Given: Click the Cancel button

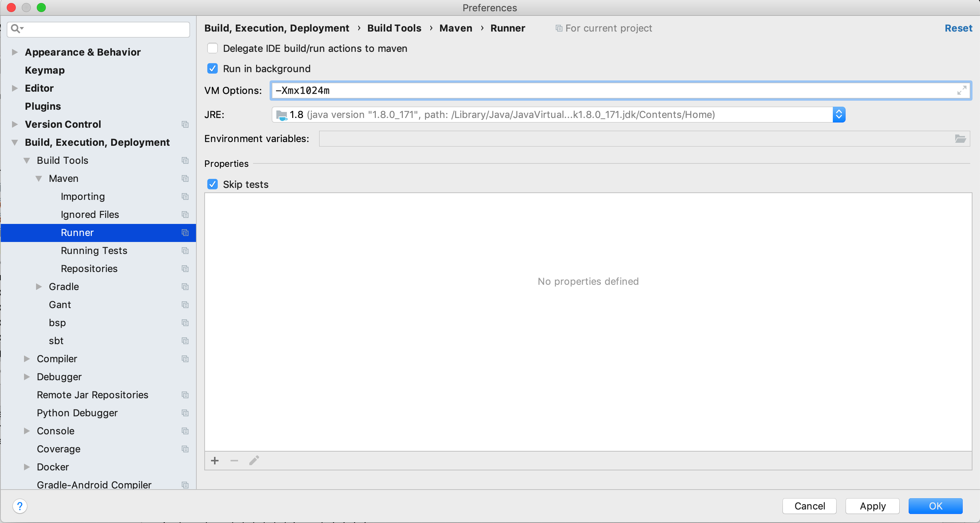Looking at the screenshot, I should 809,506.
